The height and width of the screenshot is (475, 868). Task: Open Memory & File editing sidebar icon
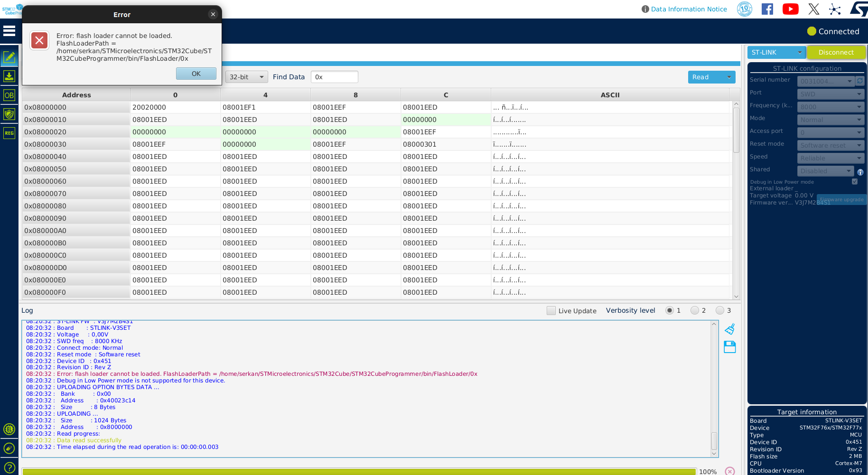(x=9, y=57)
